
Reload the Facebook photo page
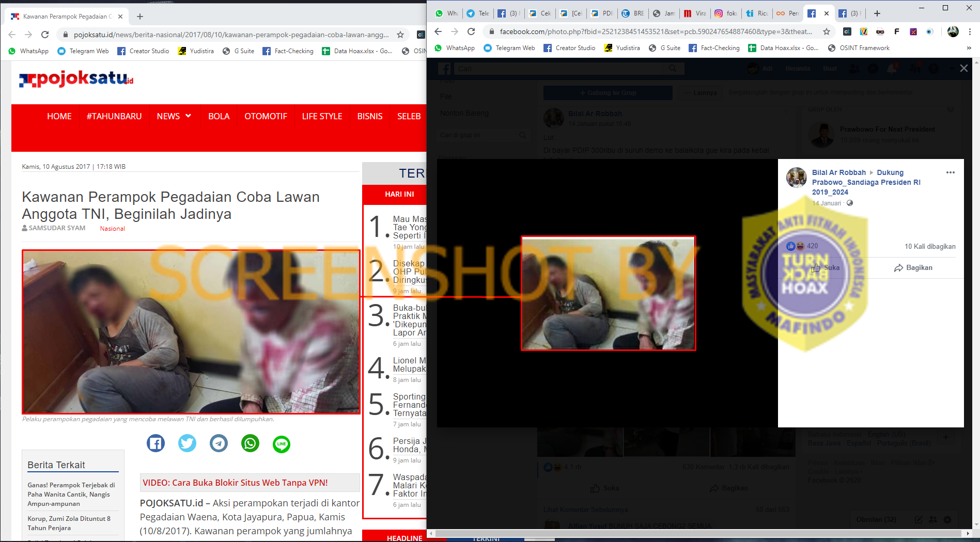point(471,31)
